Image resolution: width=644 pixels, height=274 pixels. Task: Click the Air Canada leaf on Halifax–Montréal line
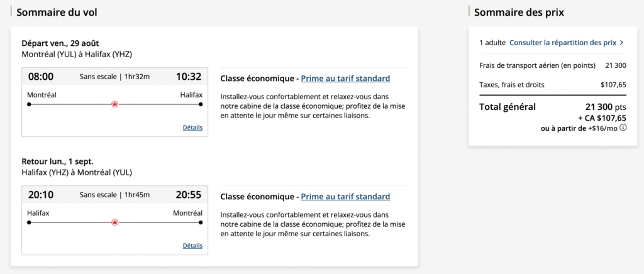click(114, 222)
